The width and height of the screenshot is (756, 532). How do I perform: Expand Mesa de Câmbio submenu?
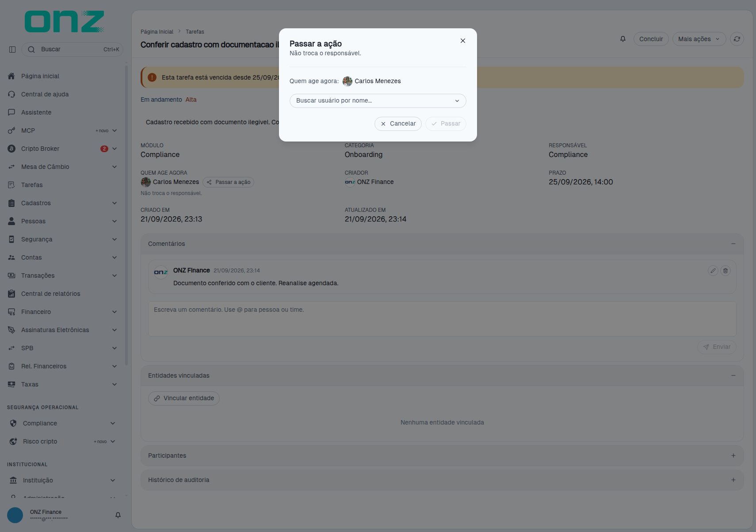(115, 167)
